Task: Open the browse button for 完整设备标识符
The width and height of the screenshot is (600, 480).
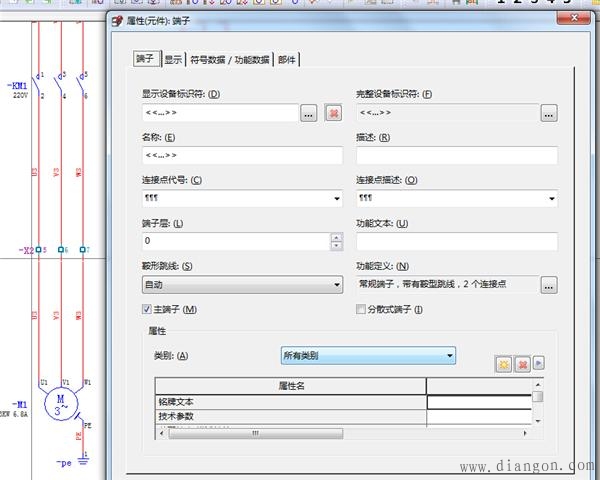Action: coord(549,113)
